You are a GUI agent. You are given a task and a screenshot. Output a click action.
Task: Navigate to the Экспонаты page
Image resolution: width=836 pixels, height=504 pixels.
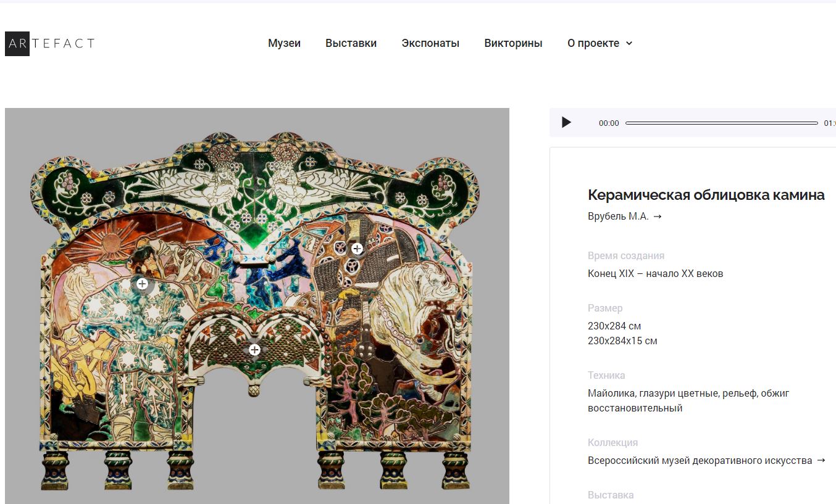430,43
